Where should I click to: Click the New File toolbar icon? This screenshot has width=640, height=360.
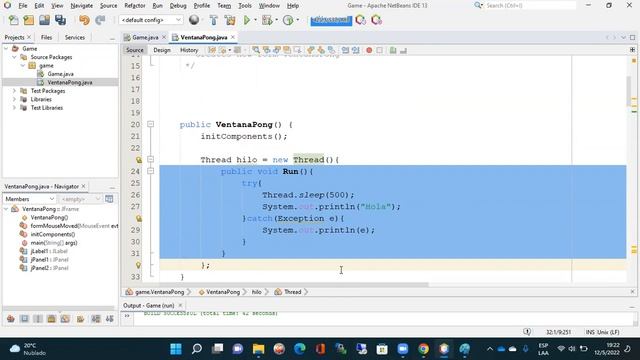pos(13,20)
